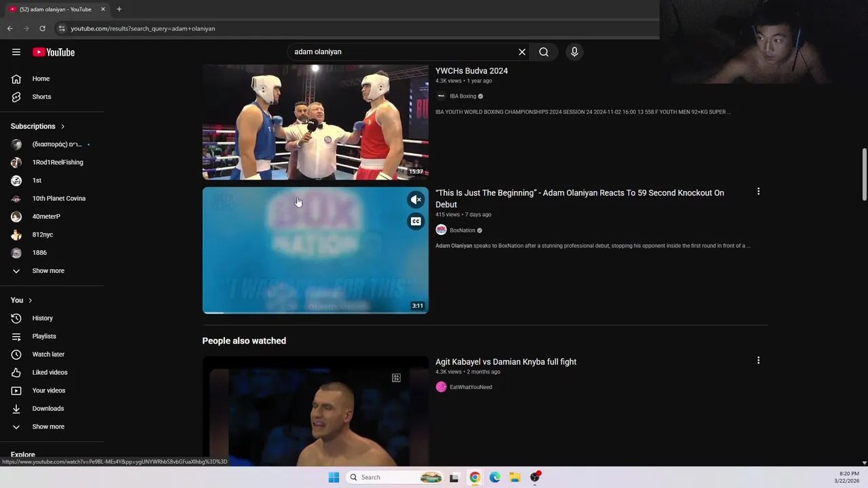Open History in the sidebar
Image resolution: width=868 pixels, height=488 pixels.
(x=52, y=319)
